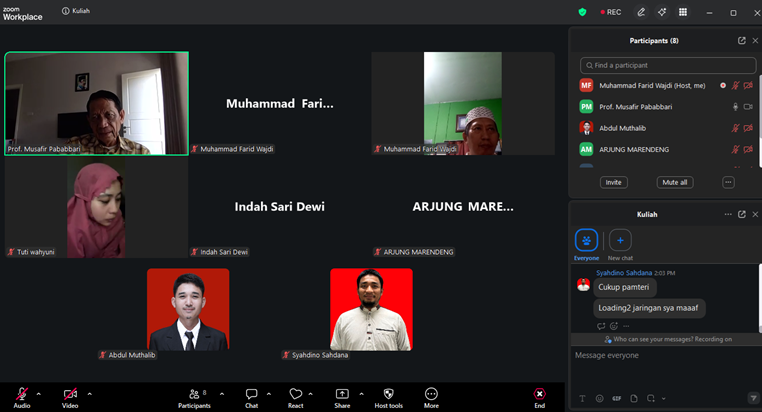The image size is (762, 412).
Task: Click the Mute all button
Action: pos(675,182)
